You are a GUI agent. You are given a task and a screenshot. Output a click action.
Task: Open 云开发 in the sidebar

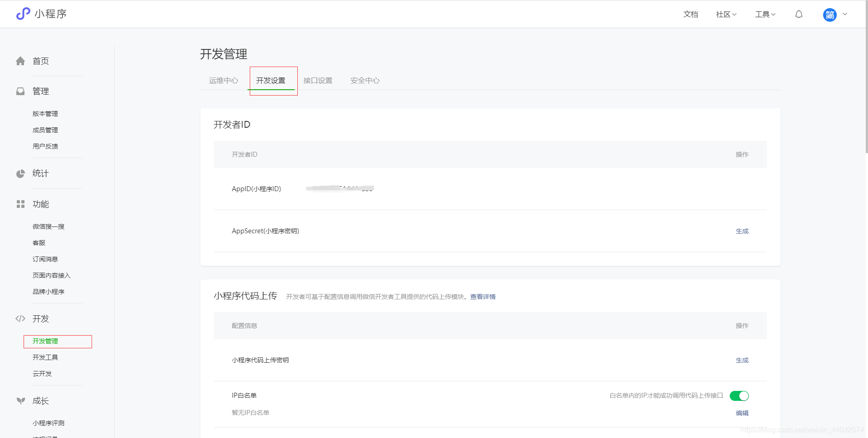tap(42, 374)
